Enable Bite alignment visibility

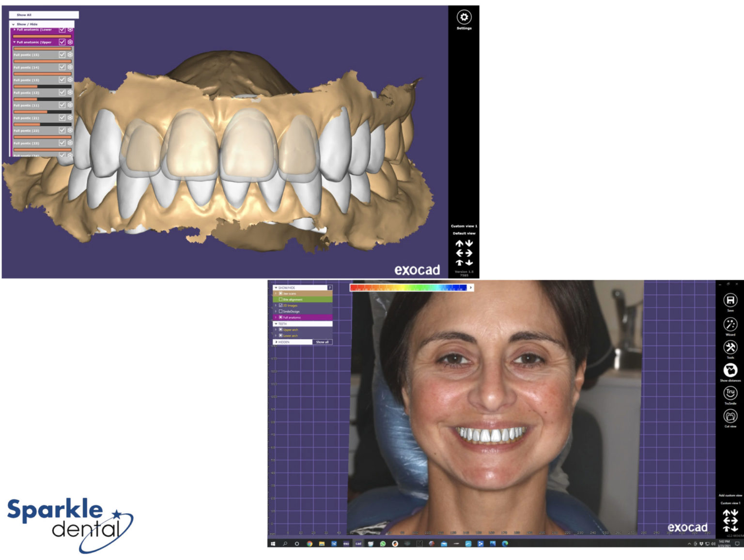(281, 300)
